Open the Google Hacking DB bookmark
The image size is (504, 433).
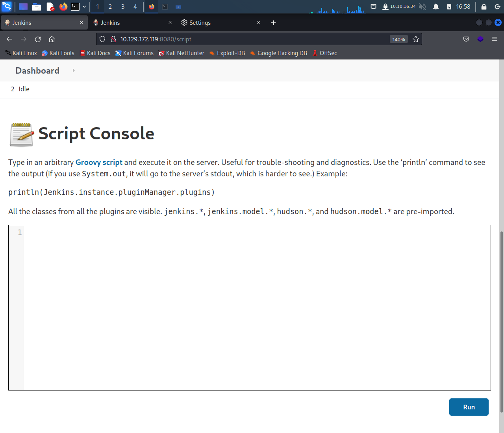[278, 53]
